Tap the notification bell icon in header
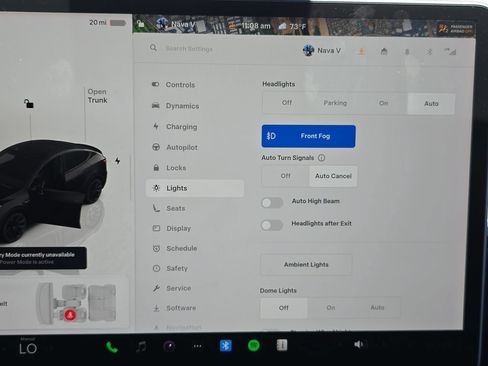 407,52
